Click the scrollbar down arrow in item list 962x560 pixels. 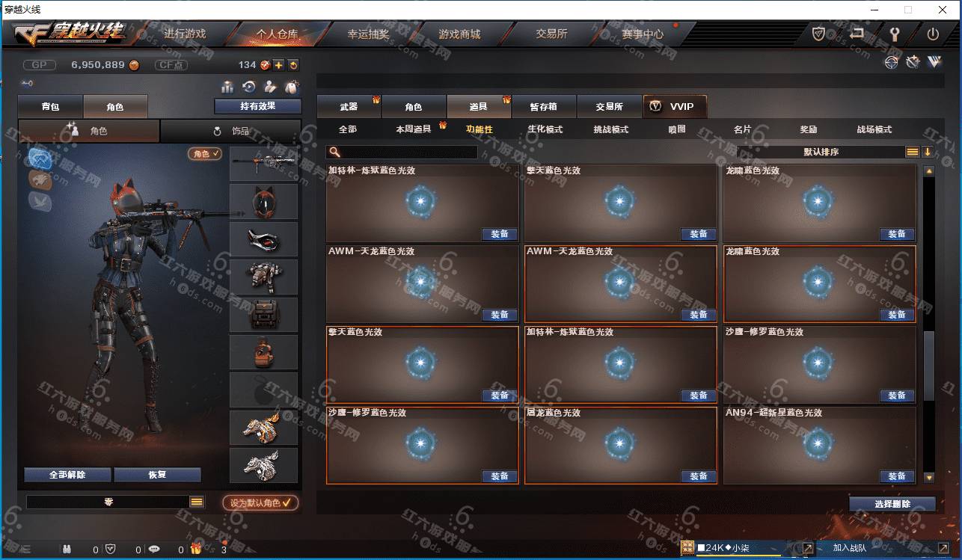[x=929, y=477]
